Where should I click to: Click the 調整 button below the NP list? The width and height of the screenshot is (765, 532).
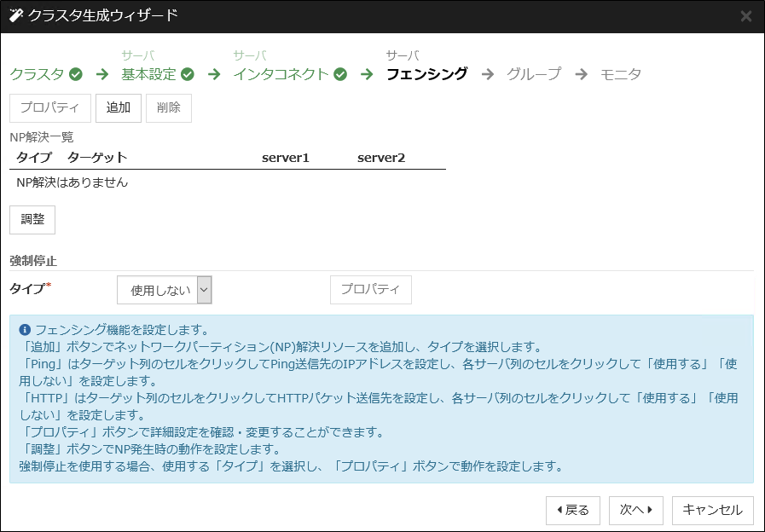(x=32, y=220)
